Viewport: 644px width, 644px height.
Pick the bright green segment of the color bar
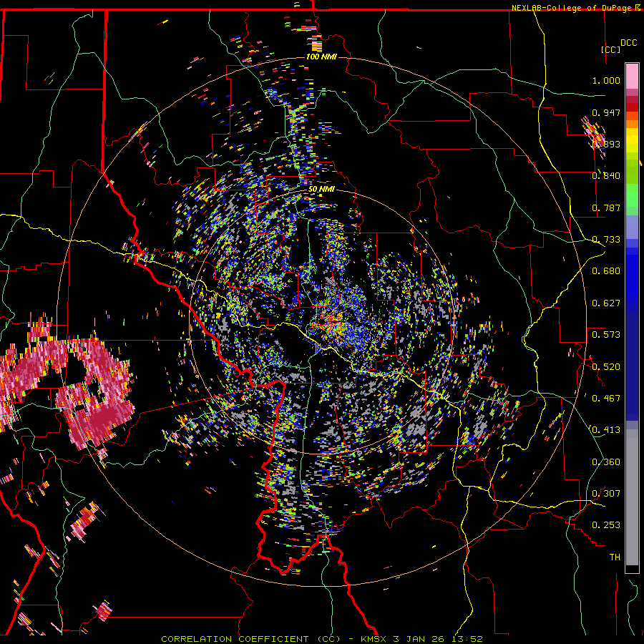[x=632, y=195]
